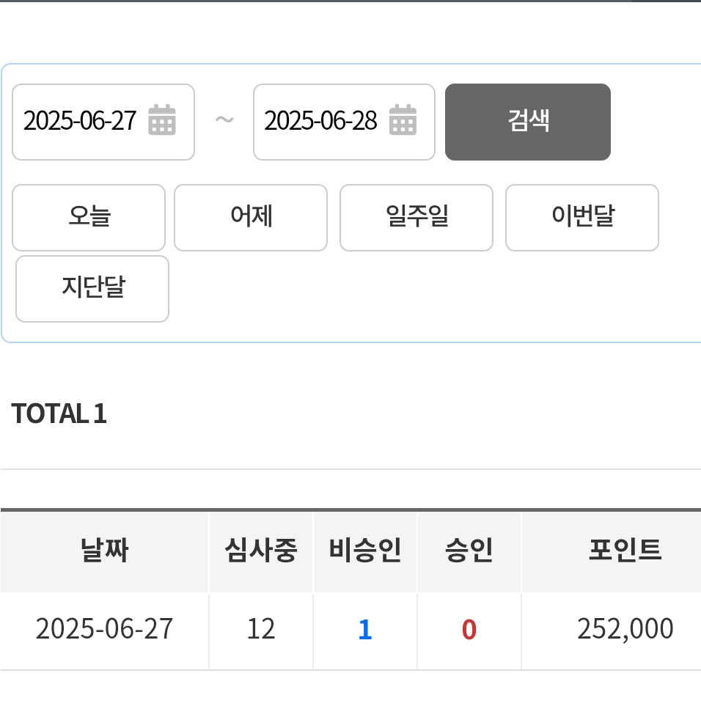Open the blue 비승인 count link 1

pyautogui.click(x=365, y=630)
